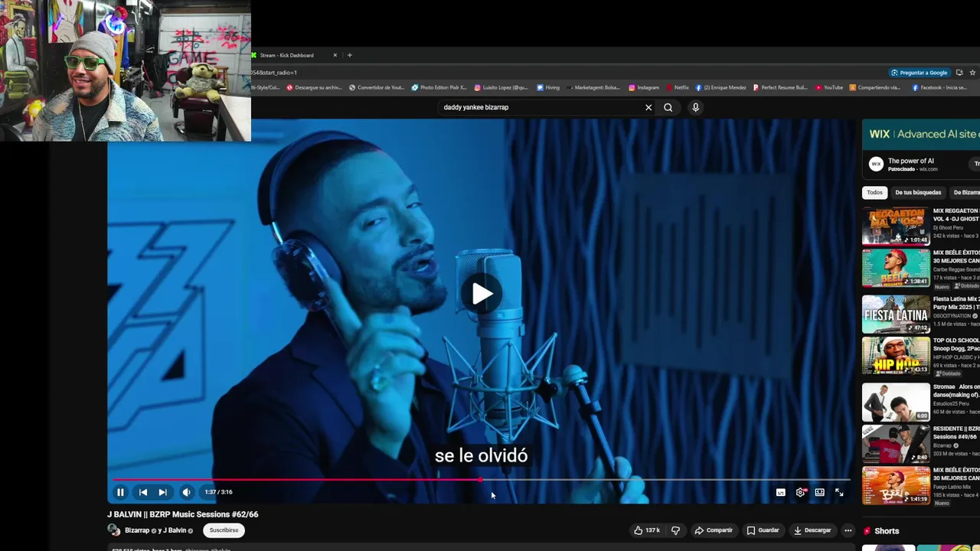Open the Luisito Lopez Instagram bookmark
This screenshot has height=551, width=980.
pyautogui.click(x=501, y=87)
